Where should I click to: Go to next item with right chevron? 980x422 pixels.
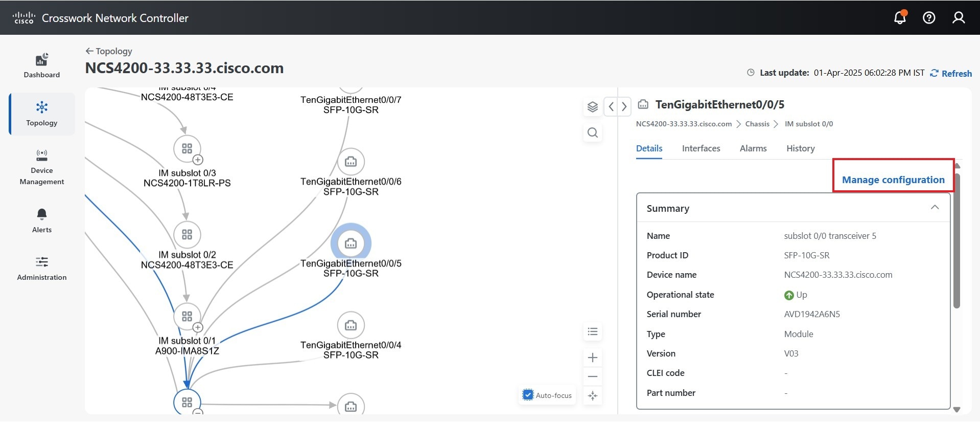pos(624,107)
